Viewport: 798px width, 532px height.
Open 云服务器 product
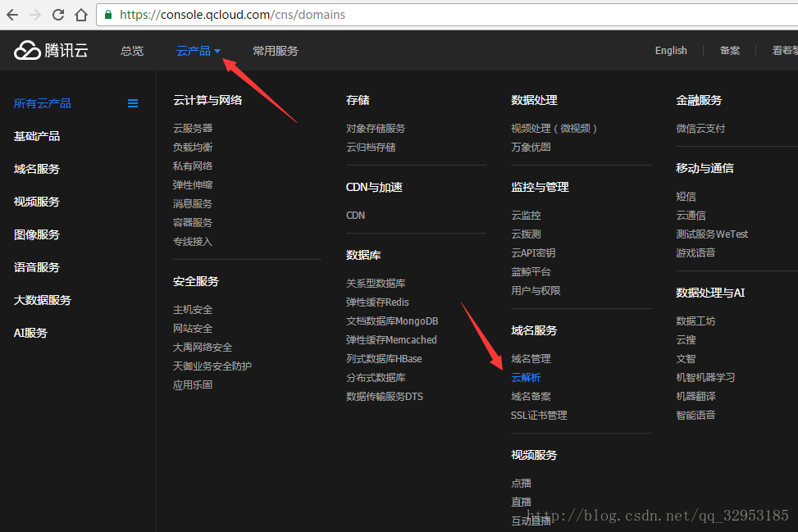click(193, 128)
